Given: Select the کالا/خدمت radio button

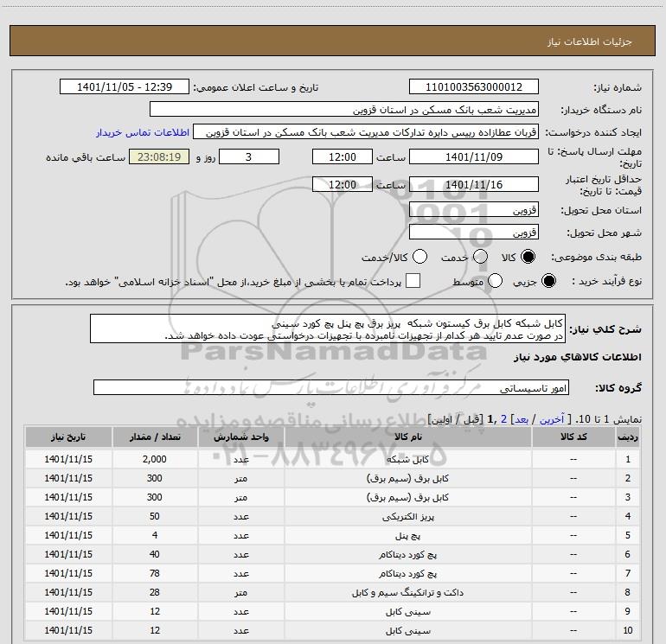Looking at the screenshot, I should pyautogui.click(x=419, y=257).
